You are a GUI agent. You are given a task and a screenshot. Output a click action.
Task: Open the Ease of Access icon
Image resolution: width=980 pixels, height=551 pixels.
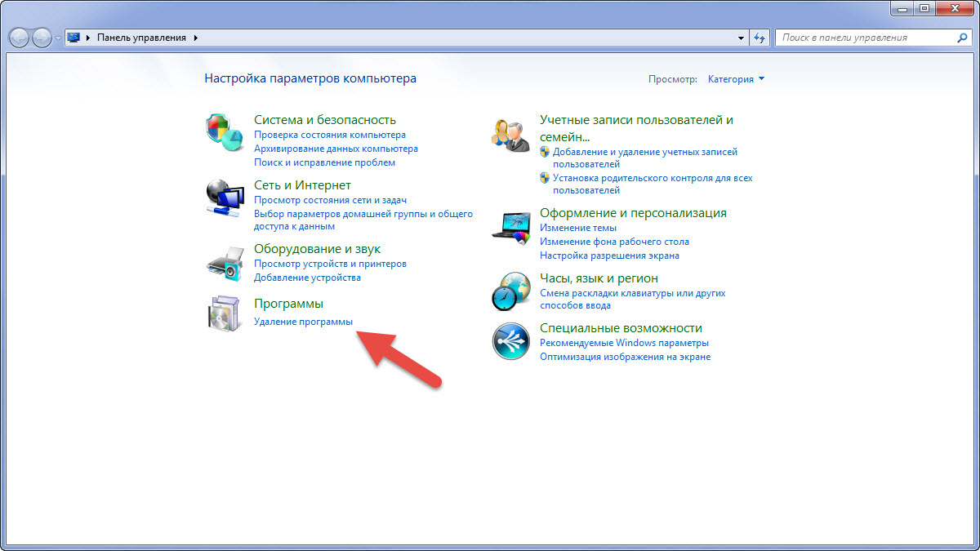(x=510, y=341)
